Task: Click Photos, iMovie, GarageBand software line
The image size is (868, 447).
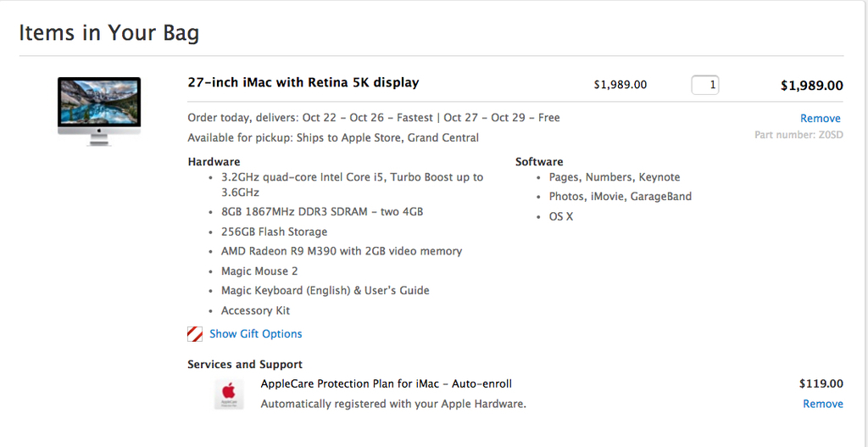Action: [620, 196]
